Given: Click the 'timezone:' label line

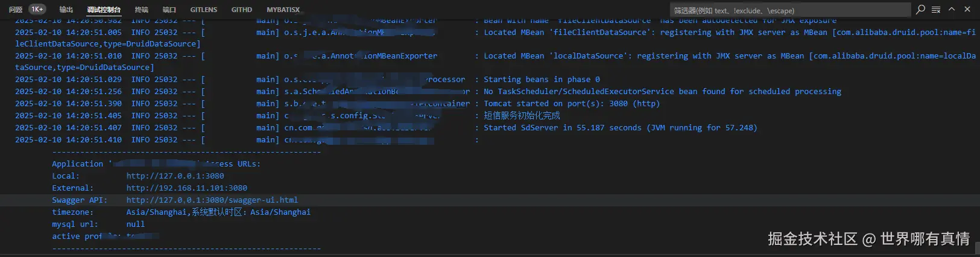Looking at the screenshot, I should tap(72, 212).
